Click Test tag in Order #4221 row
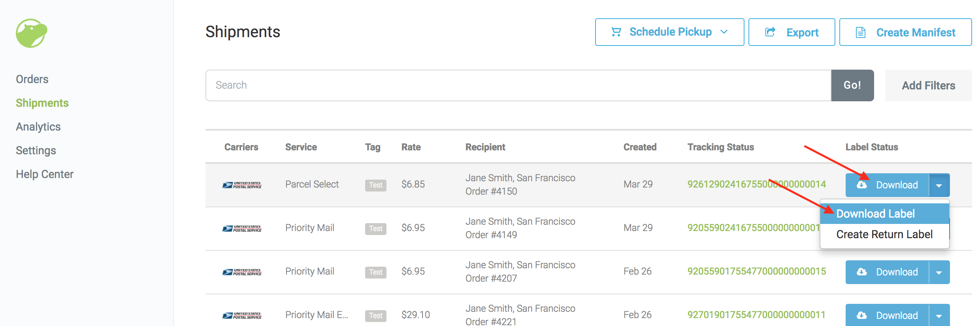This screenshot has height=326, width=980. tap(376, 316)
